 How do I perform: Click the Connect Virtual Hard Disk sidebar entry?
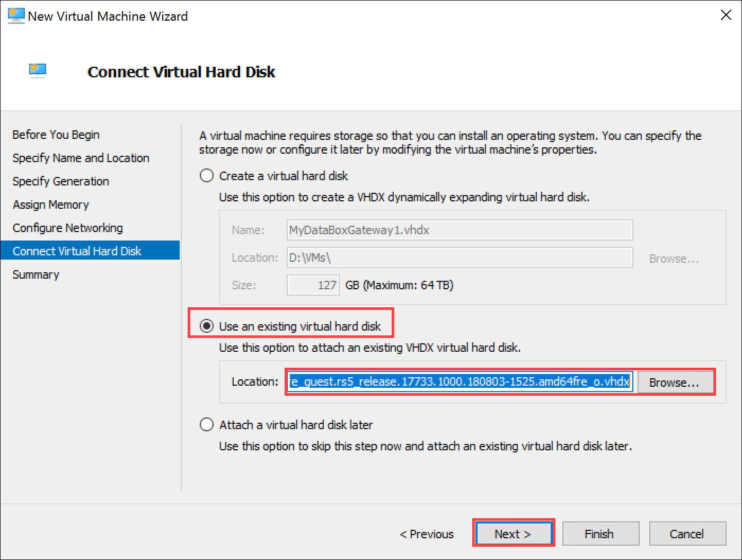pos(77,251)
